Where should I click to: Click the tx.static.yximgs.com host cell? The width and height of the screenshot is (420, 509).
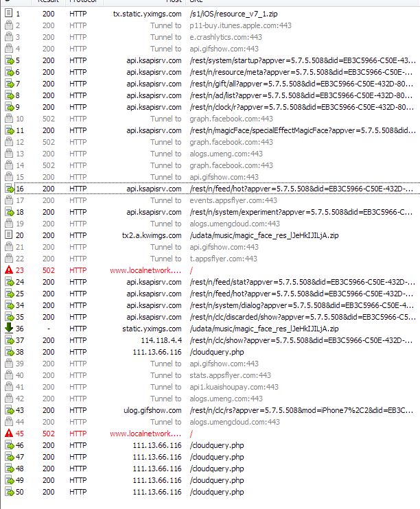point(147,14)
